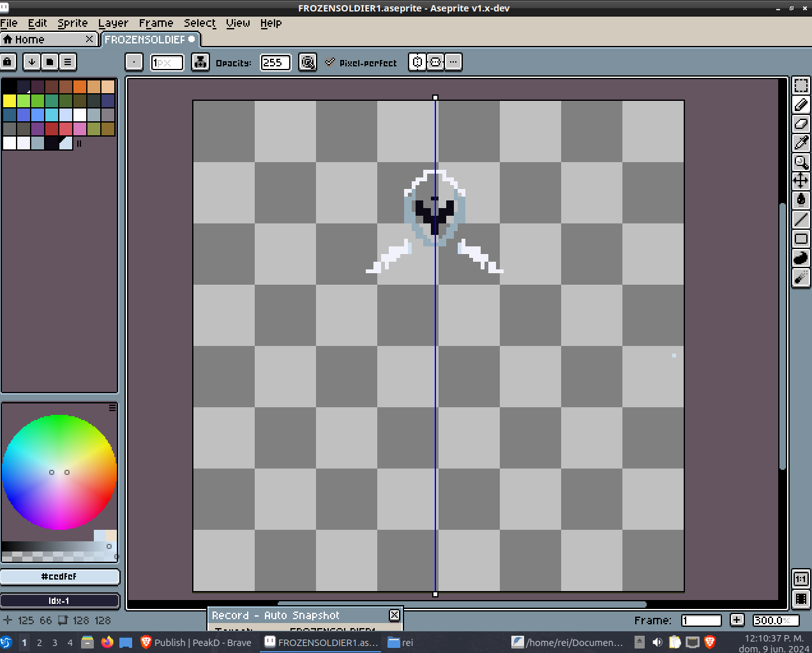Click the foreground color #cedfcf button
The height and width of the screenshot is (653, 812).
[59, 576]
